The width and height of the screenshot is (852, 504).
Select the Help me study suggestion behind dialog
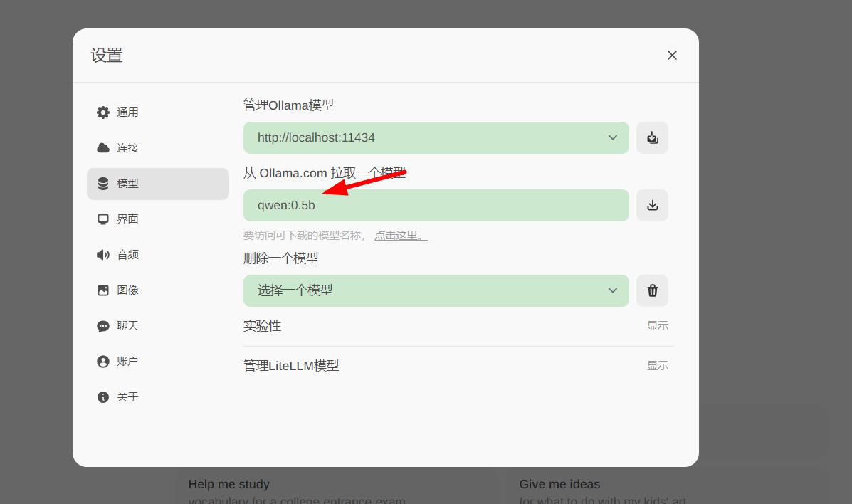(x=337, y=487)
